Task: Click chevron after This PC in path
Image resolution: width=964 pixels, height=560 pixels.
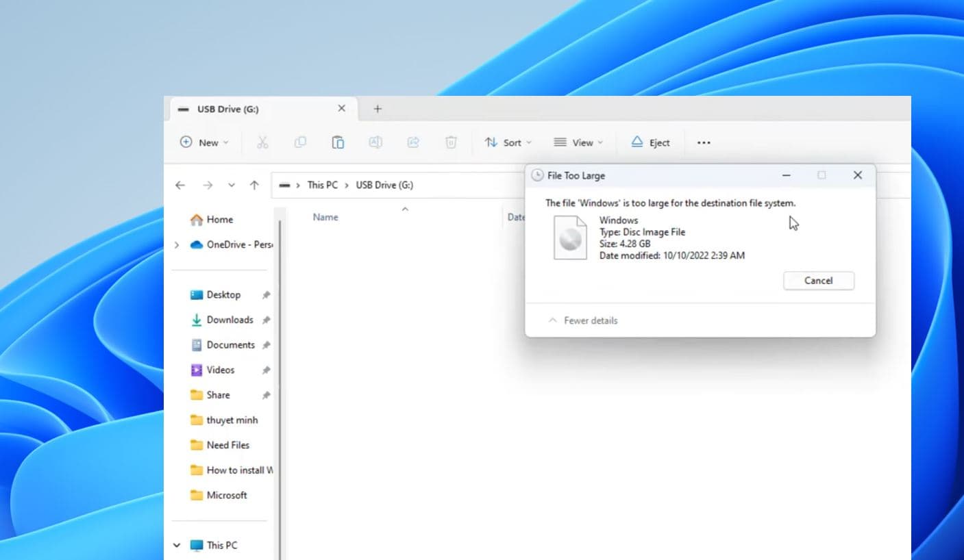Action: pyautogui.click(x=347, y=185)
